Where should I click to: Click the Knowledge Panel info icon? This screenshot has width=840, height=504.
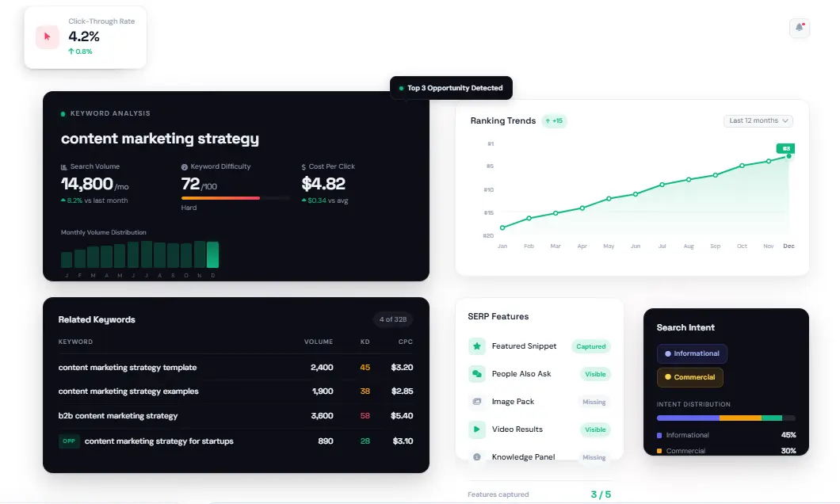click(476, 456)
